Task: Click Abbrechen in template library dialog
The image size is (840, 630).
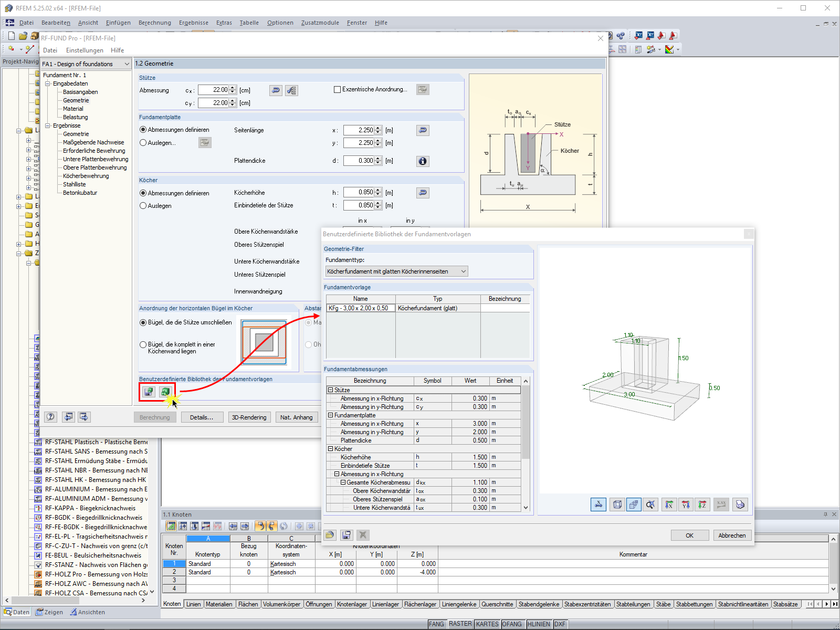Action: coord(732,535)
